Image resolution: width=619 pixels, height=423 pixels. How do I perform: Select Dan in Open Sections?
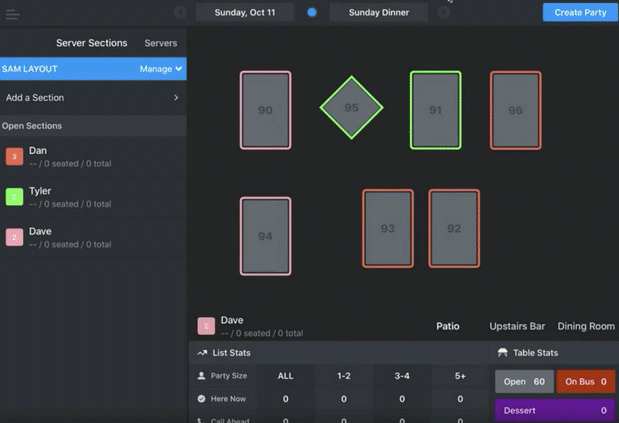93,157
